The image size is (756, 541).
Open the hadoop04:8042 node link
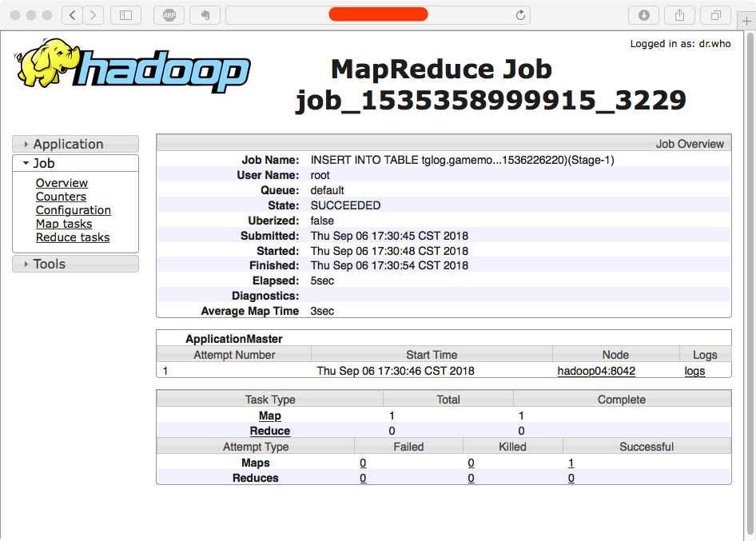point(596,371)
